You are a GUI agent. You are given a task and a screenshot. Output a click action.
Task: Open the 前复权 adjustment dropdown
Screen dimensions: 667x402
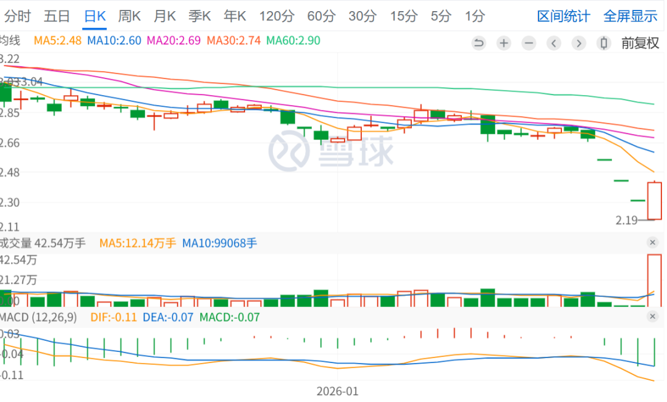pos(640,43)
